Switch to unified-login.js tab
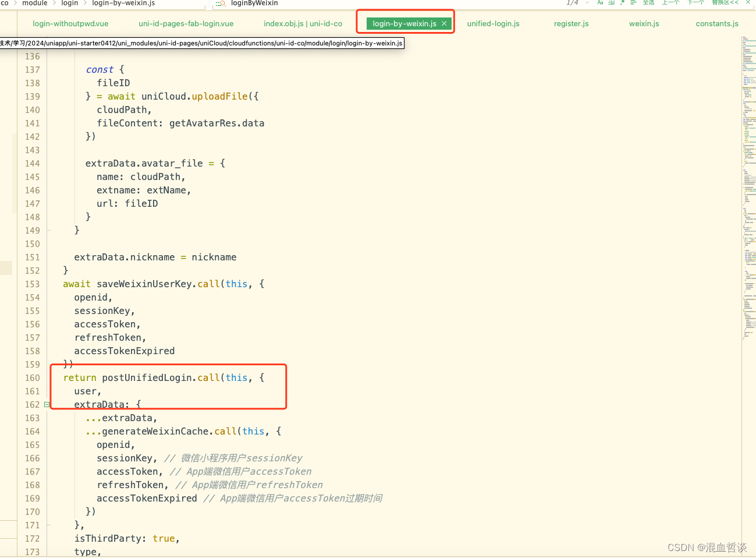 pos(494,23)
